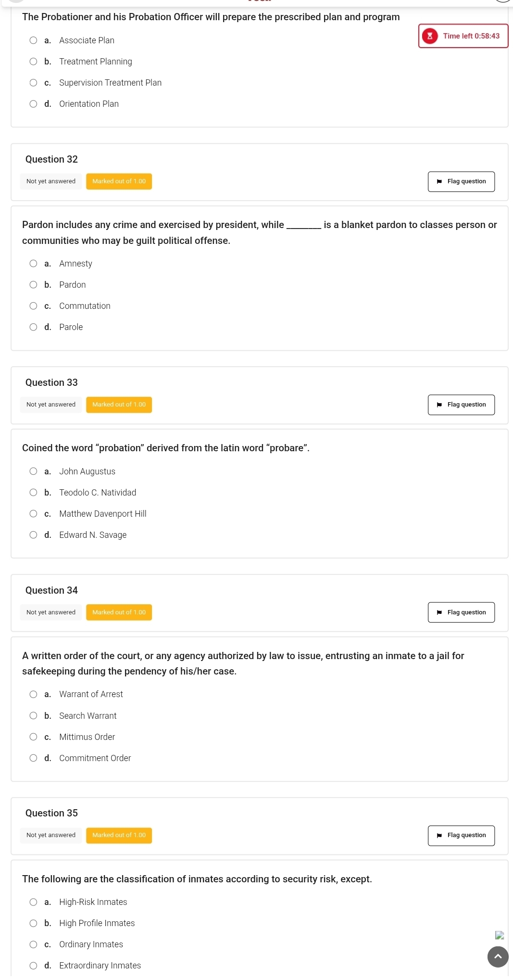This screenshot has width=513, height=980.
Task: Choose John Augustus as the answer
Action: pyautogui.click(x=33, y=471)
